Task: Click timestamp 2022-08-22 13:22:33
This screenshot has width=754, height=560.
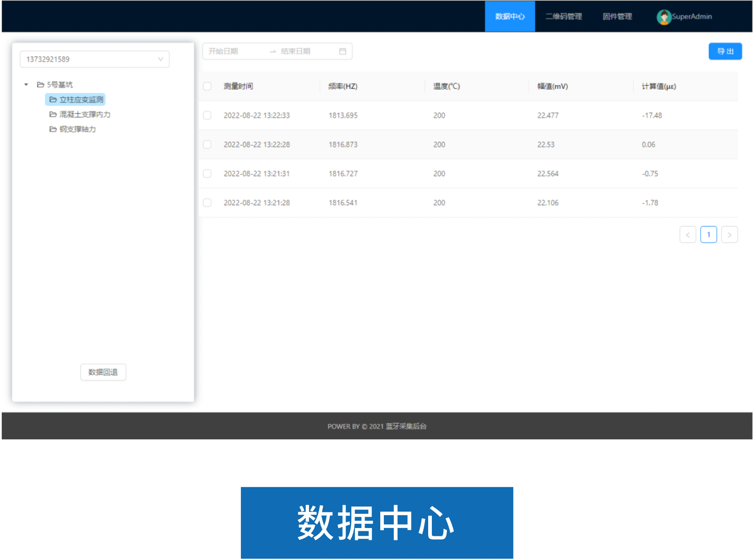Action: tap(257, 116)
